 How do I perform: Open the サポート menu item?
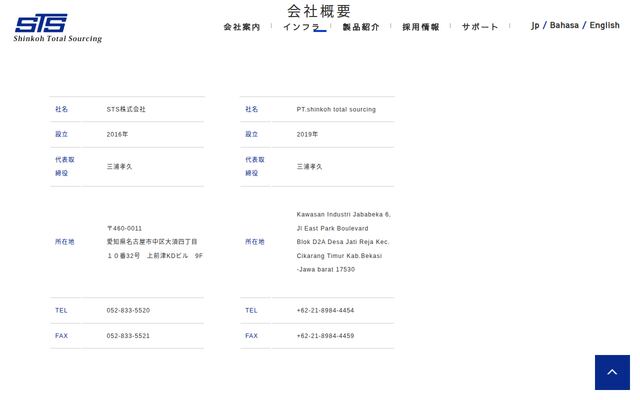tap(480, 27)
